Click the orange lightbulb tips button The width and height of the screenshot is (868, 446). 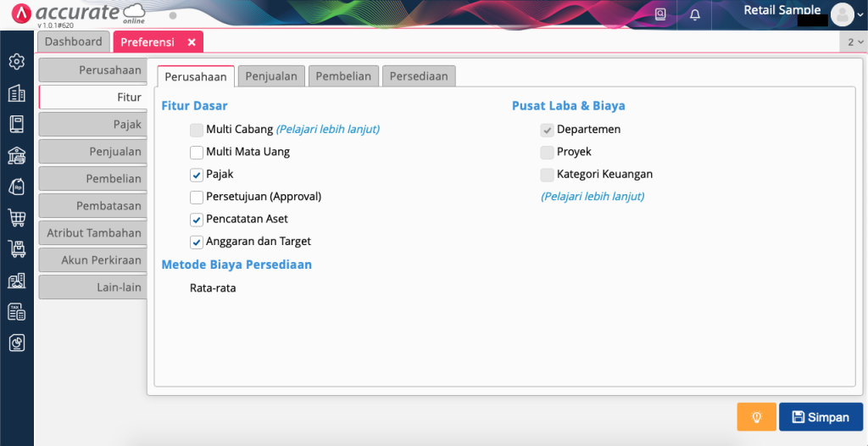[x=756, y=417]
